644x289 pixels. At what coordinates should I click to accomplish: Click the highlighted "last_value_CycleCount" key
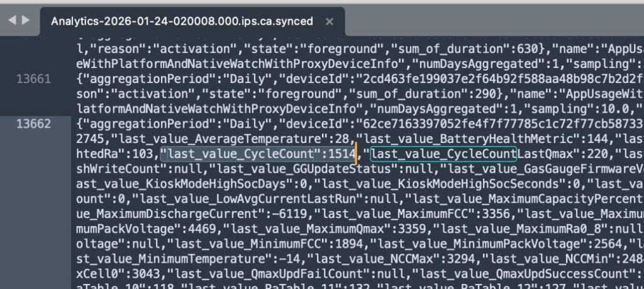point(241,154)
